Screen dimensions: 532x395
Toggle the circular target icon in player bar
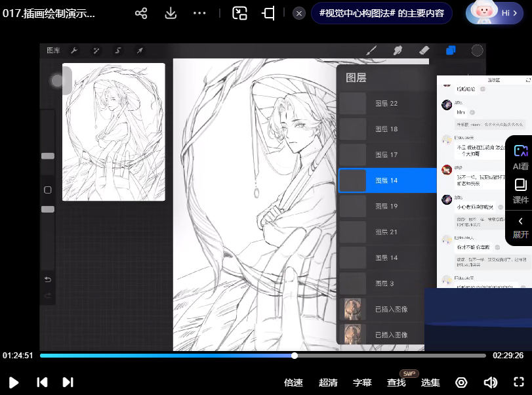click(x=461, y=383)
